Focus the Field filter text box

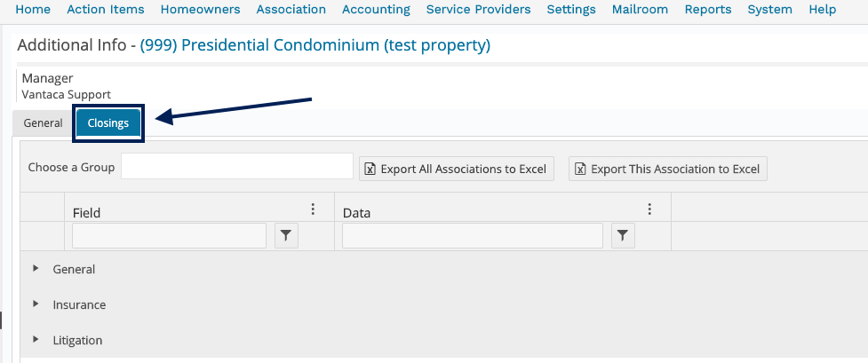tap(169, 235)
